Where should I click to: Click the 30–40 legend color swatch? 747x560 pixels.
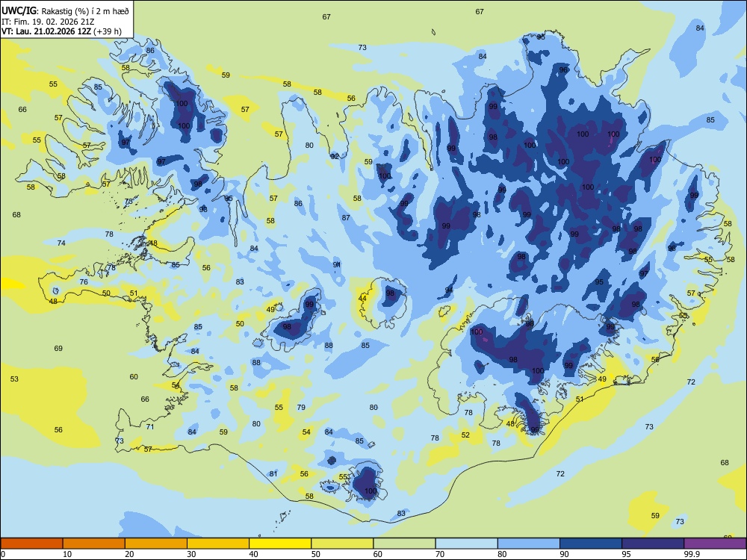[x=218, y=544]
